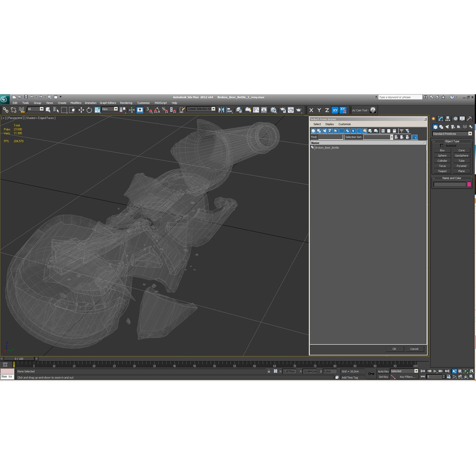Open the Display menu in Select From Scene
The image size is (476, 476).
point(329,124)
